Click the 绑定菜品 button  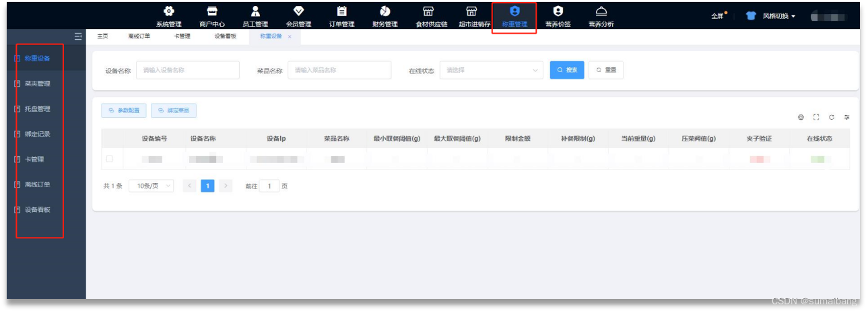(174, 110)
